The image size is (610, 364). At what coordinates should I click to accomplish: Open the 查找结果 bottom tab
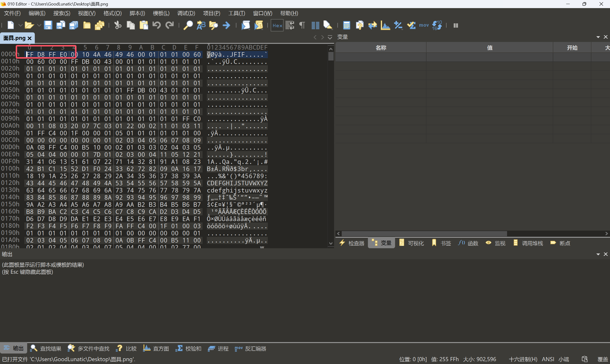[46, 348]
